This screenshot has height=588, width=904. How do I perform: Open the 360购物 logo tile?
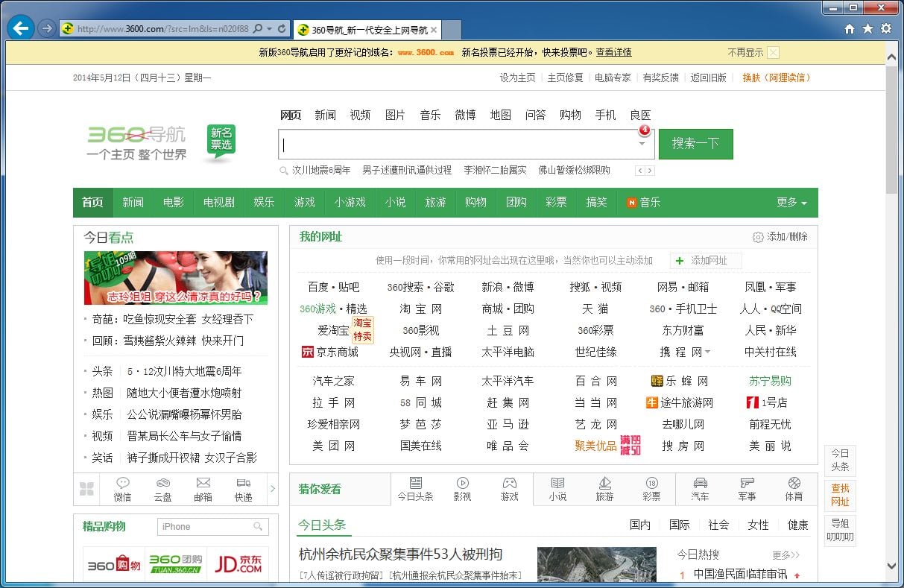click(113, 566)
